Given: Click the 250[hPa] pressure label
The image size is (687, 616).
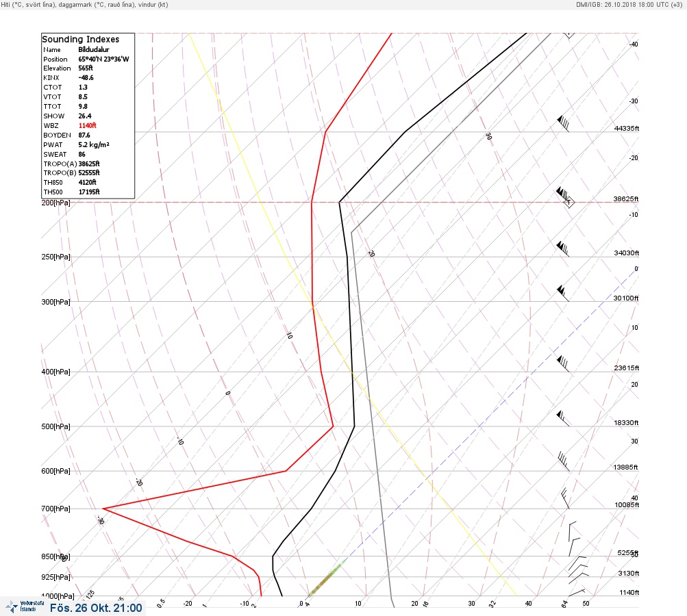Looking at the screenshot, I should [55, 257].
